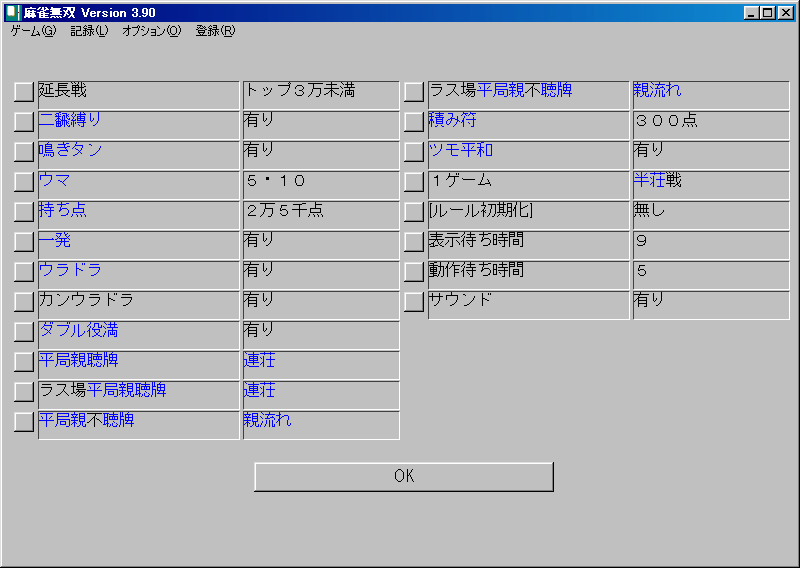Toggle the button beside 積み符
The height and width of the screenshot is (568, 800).
[x=414, y=122]
